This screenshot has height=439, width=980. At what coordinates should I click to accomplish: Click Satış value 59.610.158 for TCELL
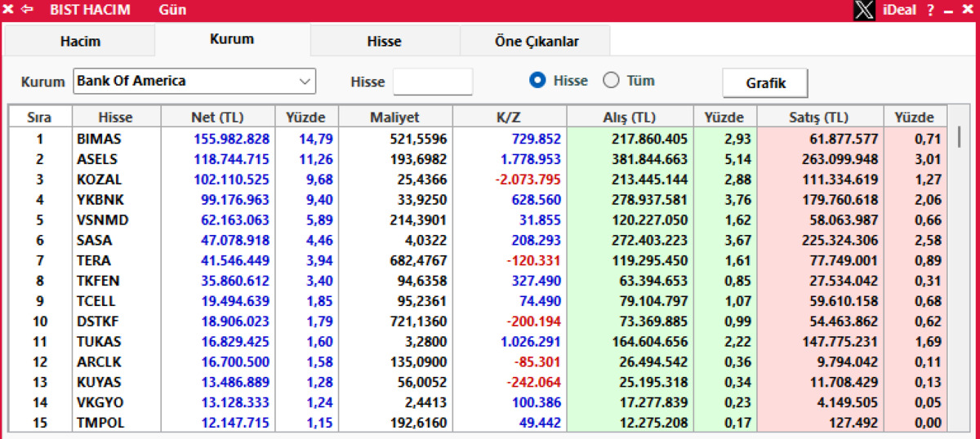click(x=844, y=301)
